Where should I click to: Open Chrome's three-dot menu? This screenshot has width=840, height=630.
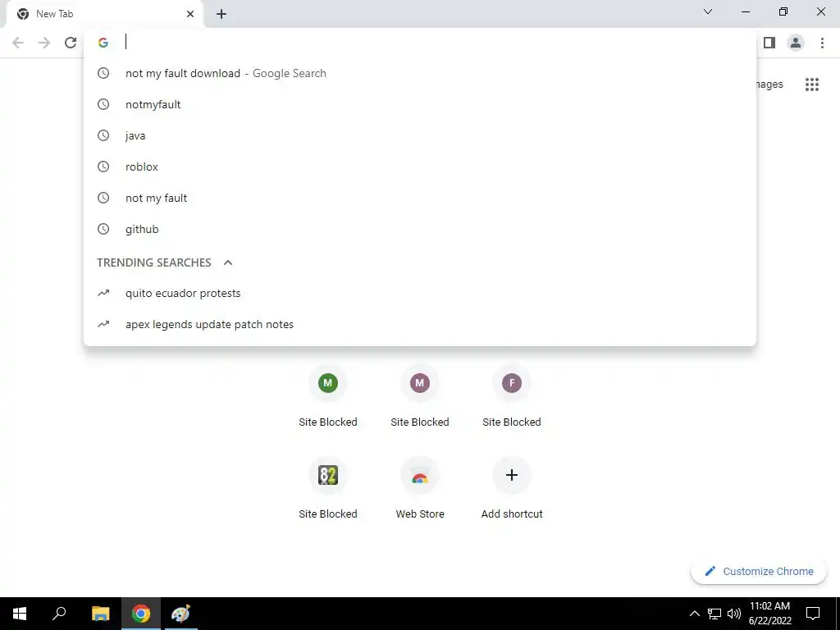[x=822, y=43]
